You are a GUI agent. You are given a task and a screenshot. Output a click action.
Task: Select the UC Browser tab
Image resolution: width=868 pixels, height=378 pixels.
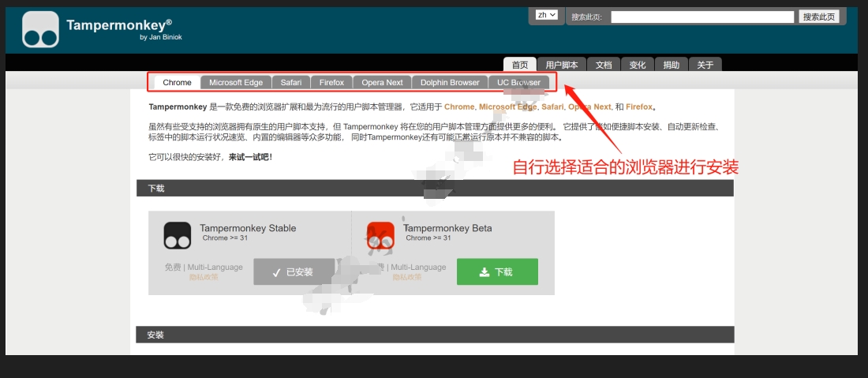[x=518, y=82]
